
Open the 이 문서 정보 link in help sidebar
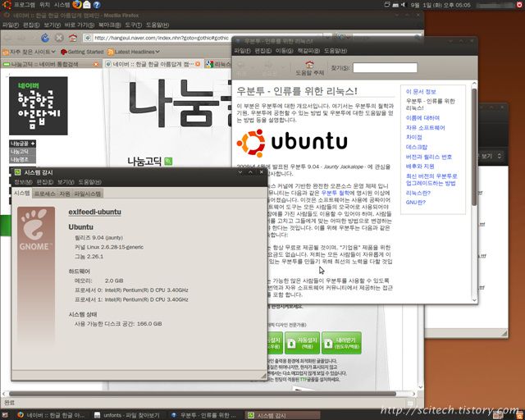[x=421, y=91]
